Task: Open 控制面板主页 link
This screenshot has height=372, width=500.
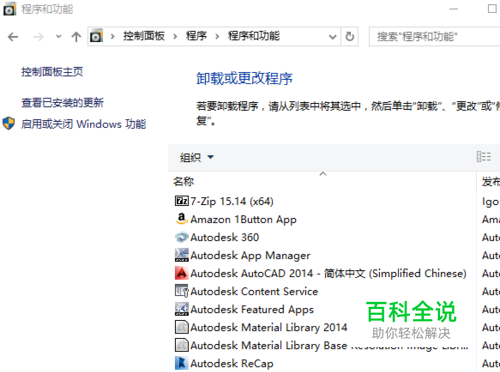Action: (x=52, y=72)
